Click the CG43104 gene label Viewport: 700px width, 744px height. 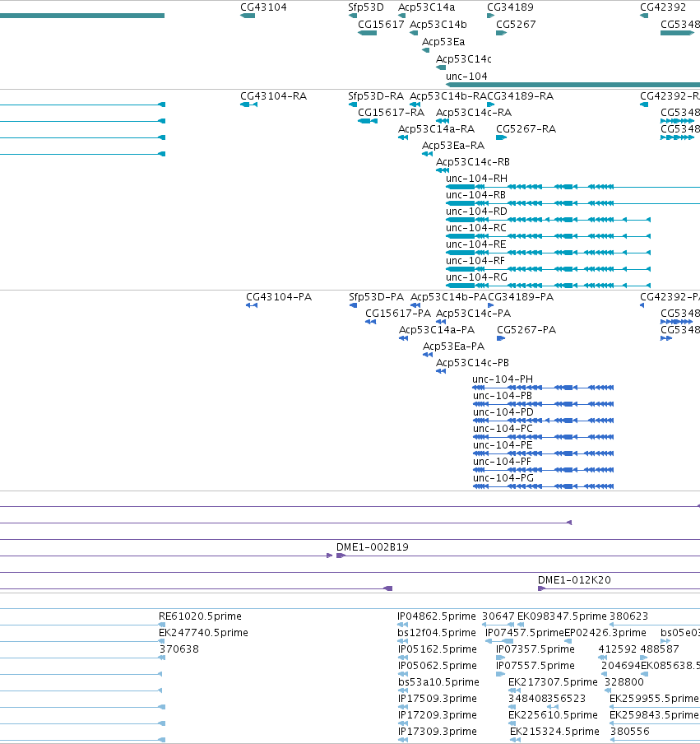coord(263,7)
